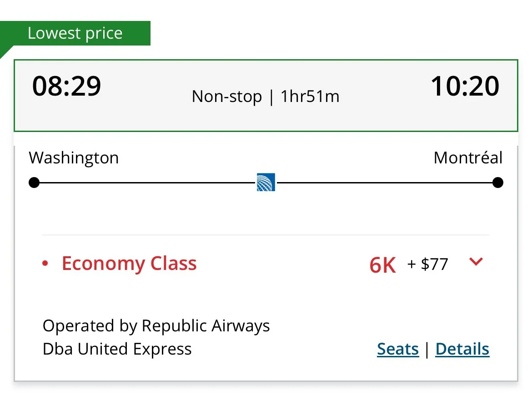Click the folded corner of Lowest price ribbon

[x=6, y=52]
